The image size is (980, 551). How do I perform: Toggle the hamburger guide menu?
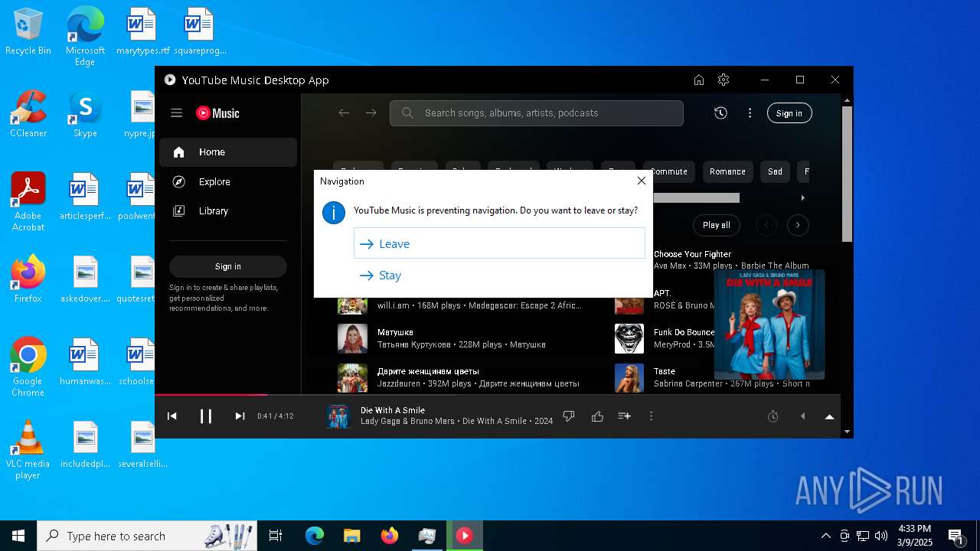176,112
